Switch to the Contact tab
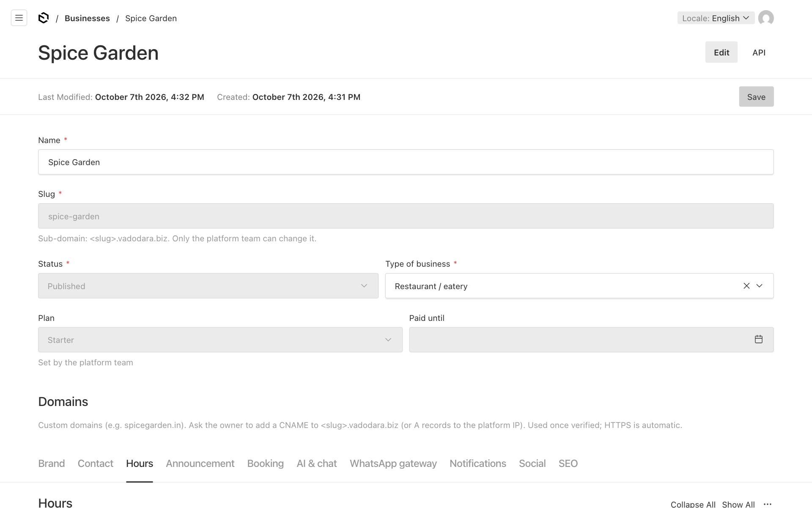812x508 pixels. point(96,464)
